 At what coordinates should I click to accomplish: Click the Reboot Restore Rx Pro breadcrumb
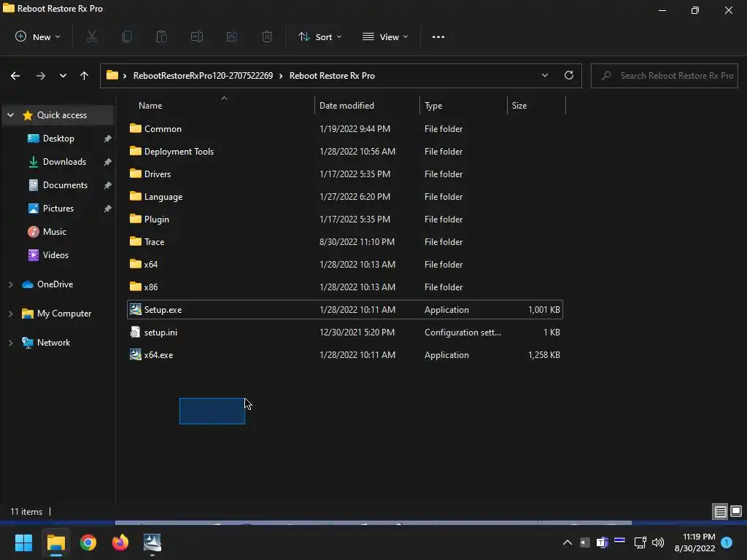332,76
